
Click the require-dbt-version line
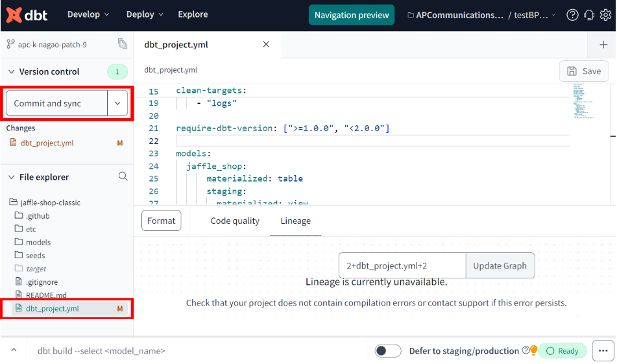282,128
